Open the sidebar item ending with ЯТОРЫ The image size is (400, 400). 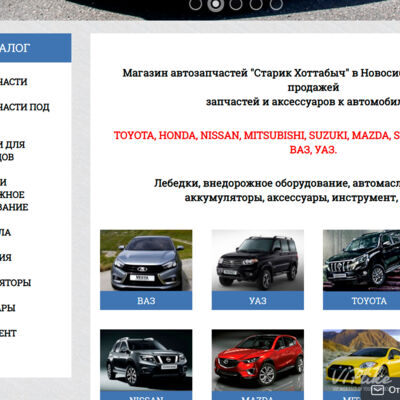tap(15, 283)
